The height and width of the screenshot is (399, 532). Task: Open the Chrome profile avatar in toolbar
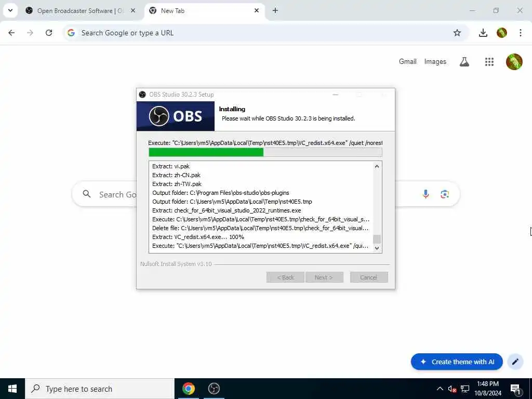(x=501, y=33)
